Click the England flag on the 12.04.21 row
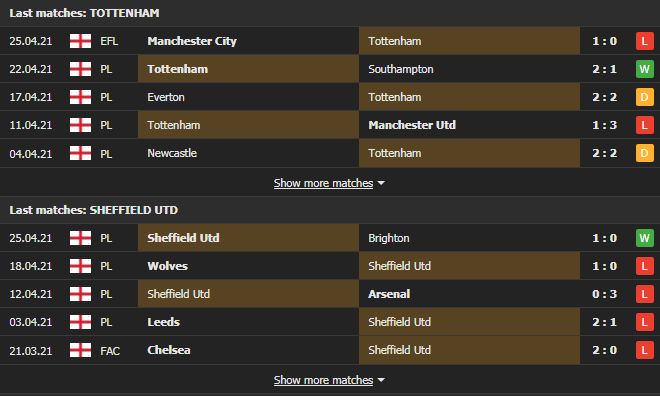 80,294
